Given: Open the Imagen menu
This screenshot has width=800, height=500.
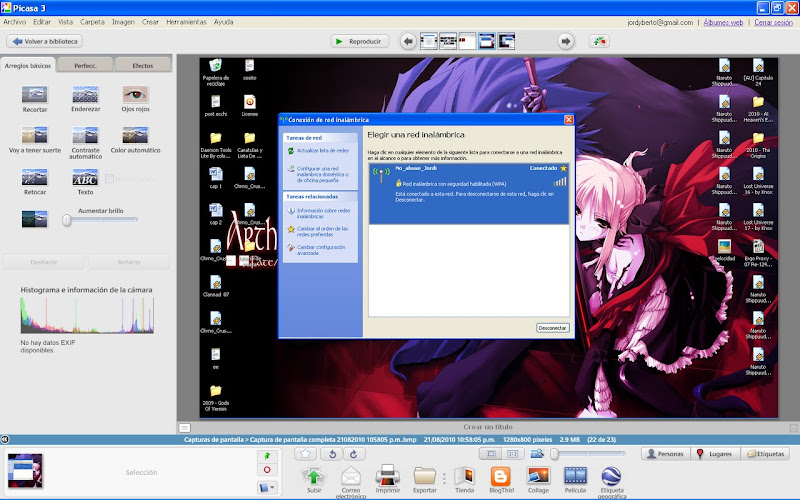Looking at the screenshot, I should 123,22.
